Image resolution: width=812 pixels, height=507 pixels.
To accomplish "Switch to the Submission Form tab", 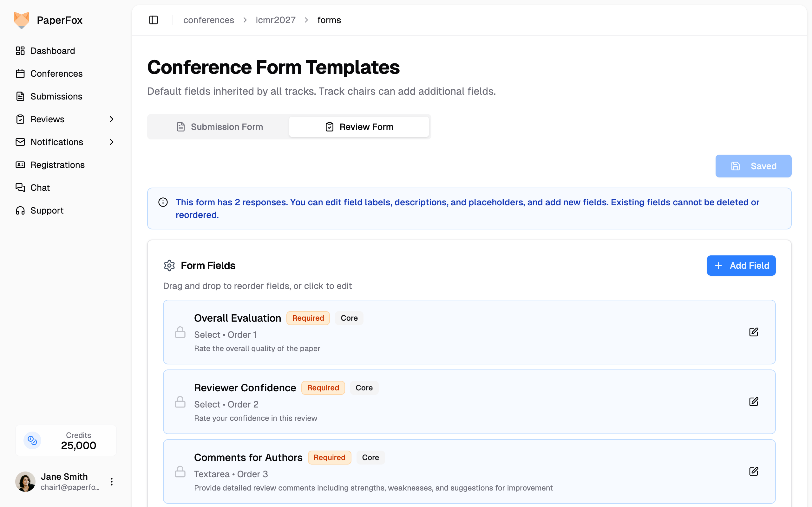I will [220, 127].
